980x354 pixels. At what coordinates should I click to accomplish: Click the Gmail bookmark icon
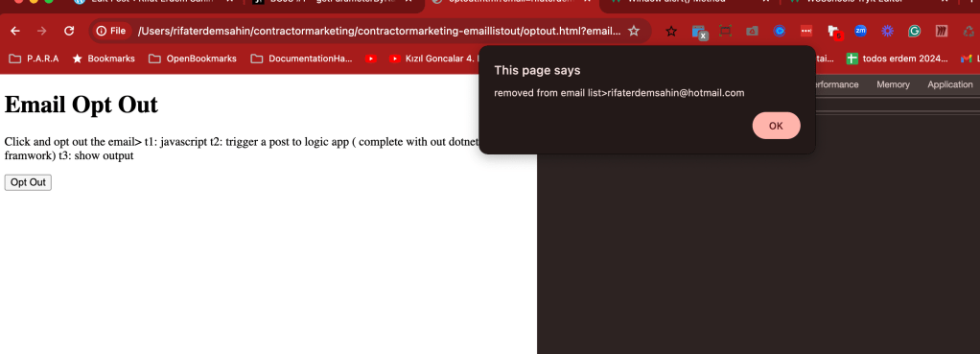[966, 59]
